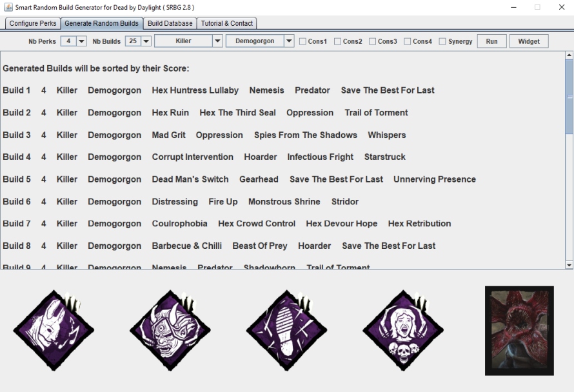Expand the Killer role dropdown
The width and height of the screenshot is (574, 392).
(217, 41)
